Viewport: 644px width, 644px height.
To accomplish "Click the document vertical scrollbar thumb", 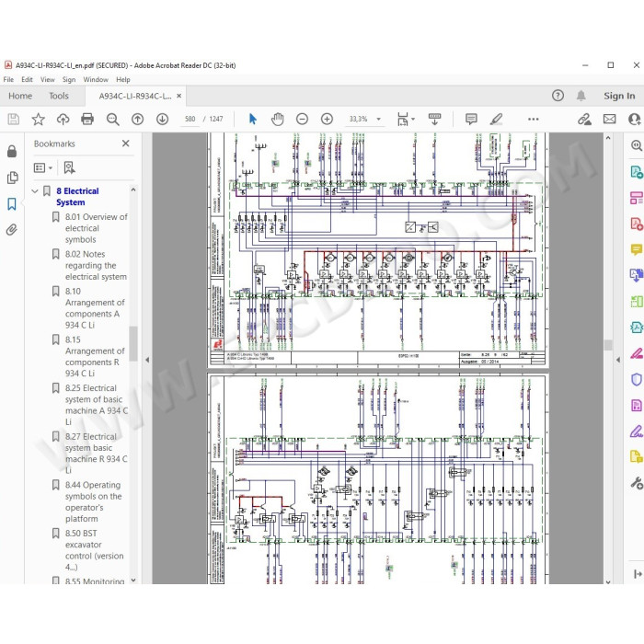I will click(608, 345).
